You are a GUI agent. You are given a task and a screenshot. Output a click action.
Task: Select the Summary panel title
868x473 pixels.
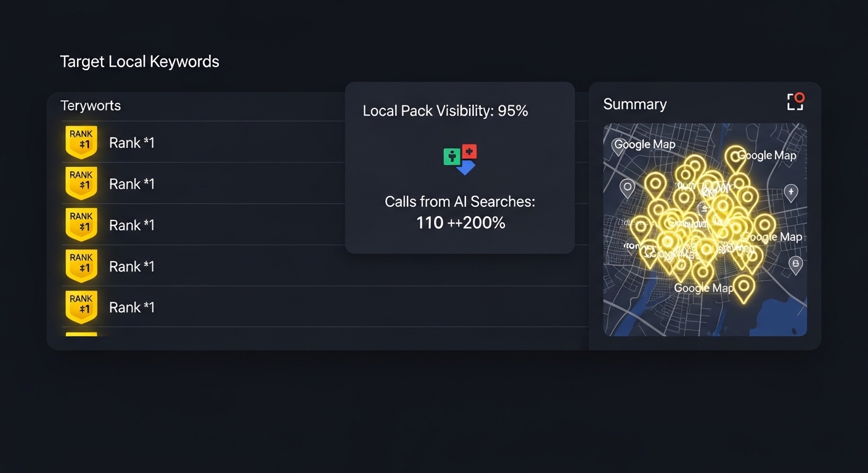click(x=634, y=104)
